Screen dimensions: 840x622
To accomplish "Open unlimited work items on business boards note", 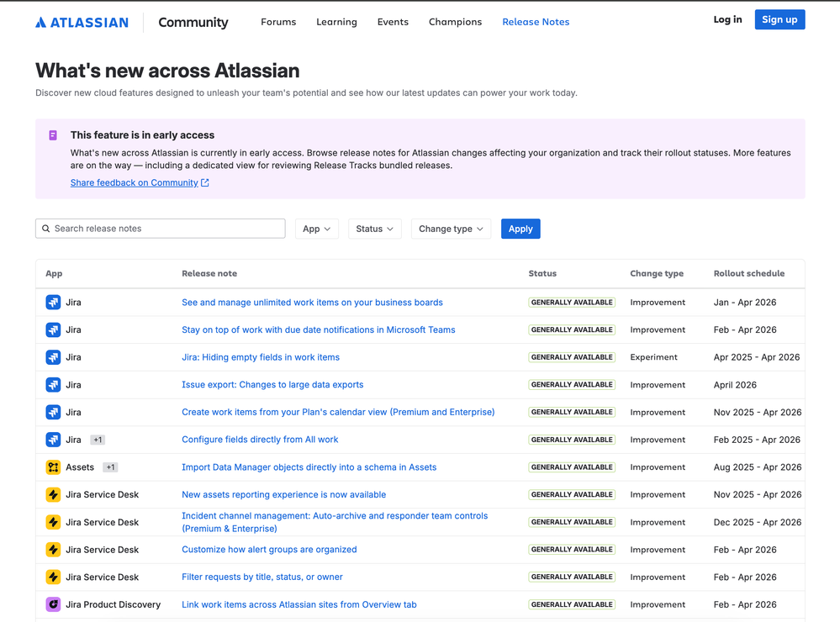I will [312, 302].
